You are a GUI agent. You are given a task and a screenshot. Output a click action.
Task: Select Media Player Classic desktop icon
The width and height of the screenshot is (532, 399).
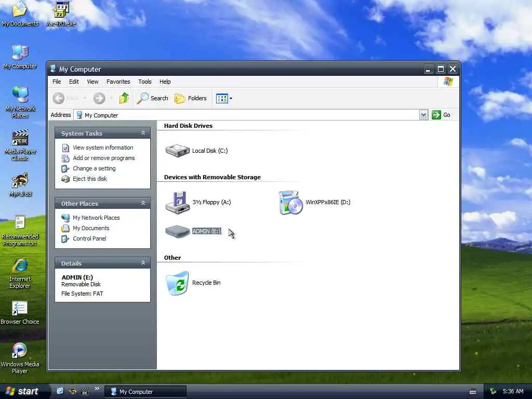pyautogui.click(x=20, y=145)
